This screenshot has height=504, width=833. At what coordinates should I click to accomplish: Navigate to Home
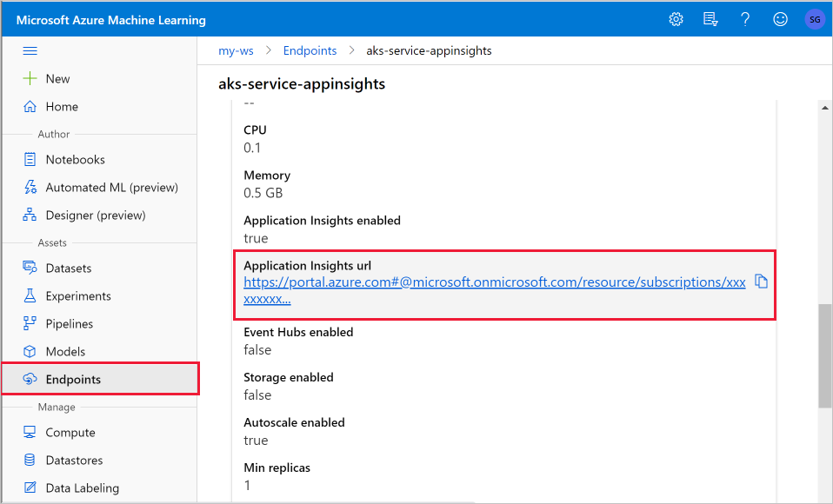[x=61, y=106]
